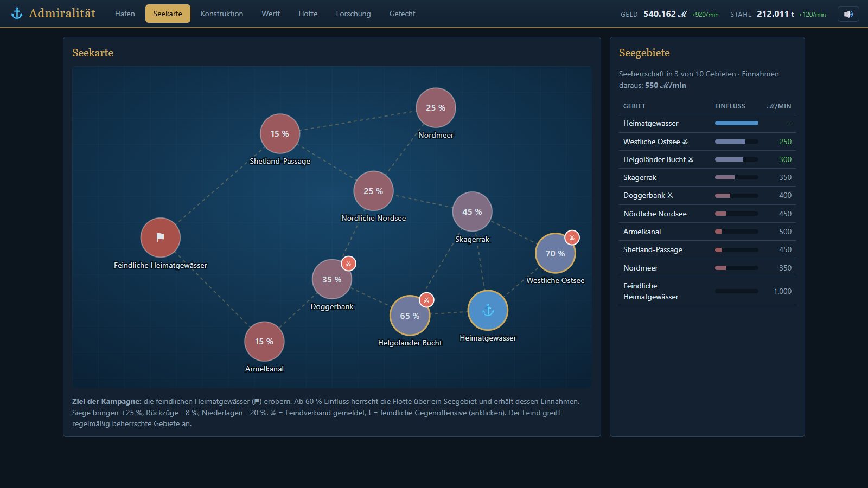Image resolution: width=868 pixels, height=488 pixels.
Task: Select the Doggerbank 35 % map node
Action: (x=331, y=279)
